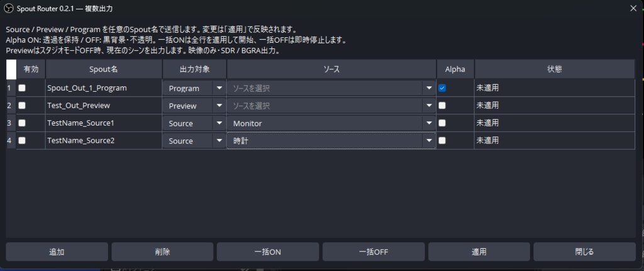Open the Monitor source dropdown

point(331,123)
